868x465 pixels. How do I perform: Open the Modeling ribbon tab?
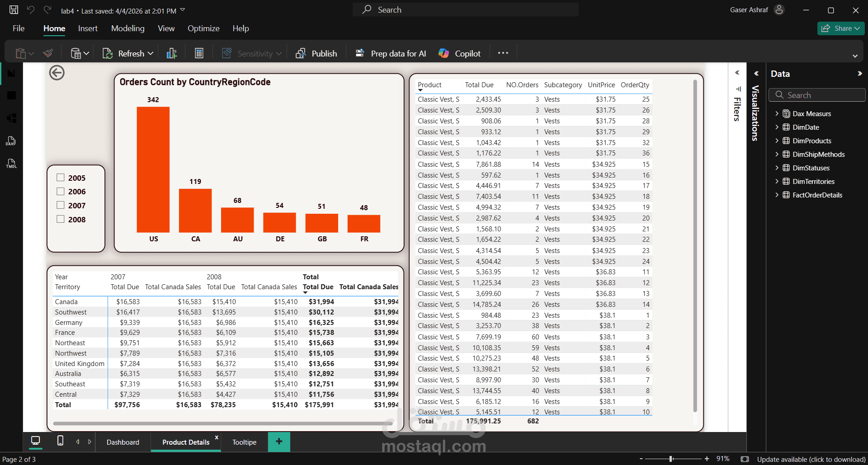(128, 28)
